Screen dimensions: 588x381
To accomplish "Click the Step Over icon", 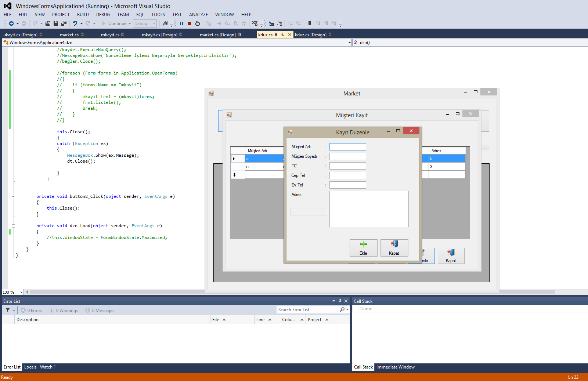I will [x=236, y=23].
